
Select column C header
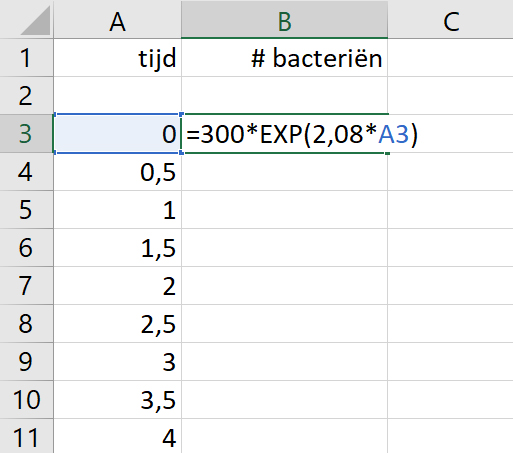(451, 19)
